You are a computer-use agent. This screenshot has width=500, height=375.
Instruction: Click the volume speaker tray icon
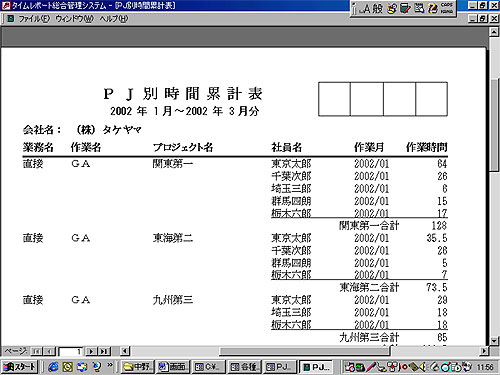(422, 367)
